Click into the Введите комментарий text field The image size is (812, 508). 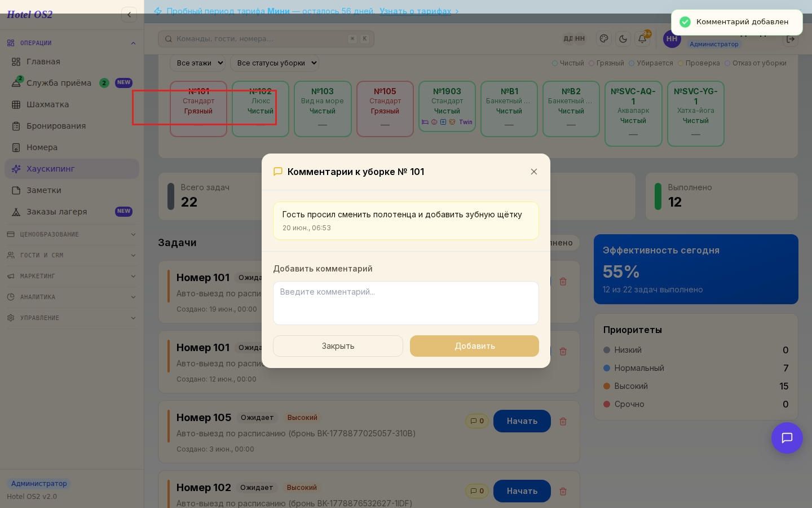tap(406, 303)
